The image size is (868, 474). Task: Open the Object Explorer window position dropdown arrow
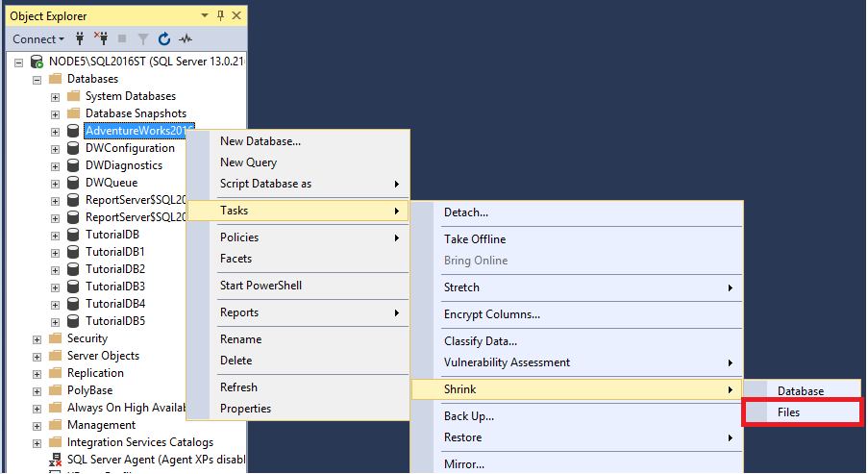coord(205,15)
